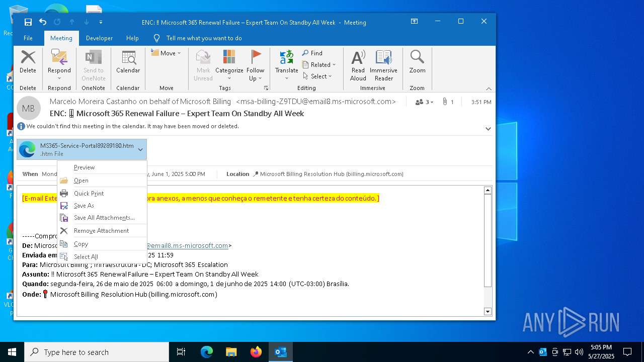Click the attachment paperclip indicator
Screen dimensions: 644x362
448,102
